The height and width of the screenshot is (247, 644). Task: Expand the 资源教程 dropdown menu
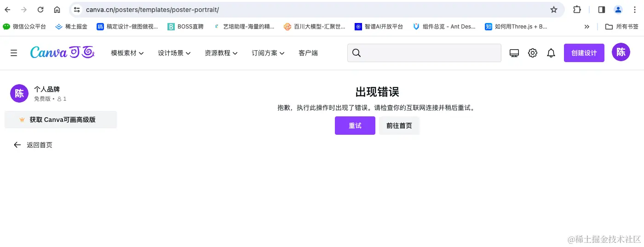point(221,53)
